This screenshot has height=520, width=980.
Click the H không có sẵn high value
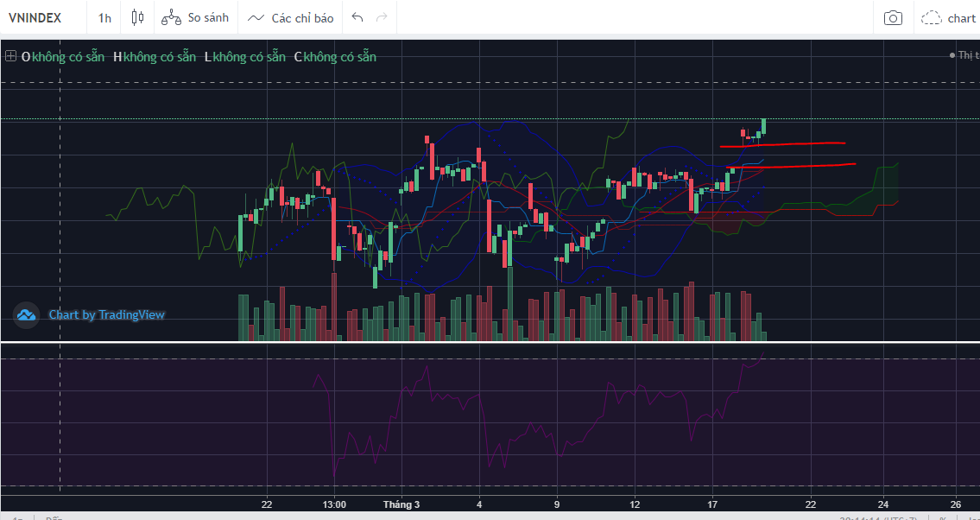pyautogui.click(x=155, y=57)
